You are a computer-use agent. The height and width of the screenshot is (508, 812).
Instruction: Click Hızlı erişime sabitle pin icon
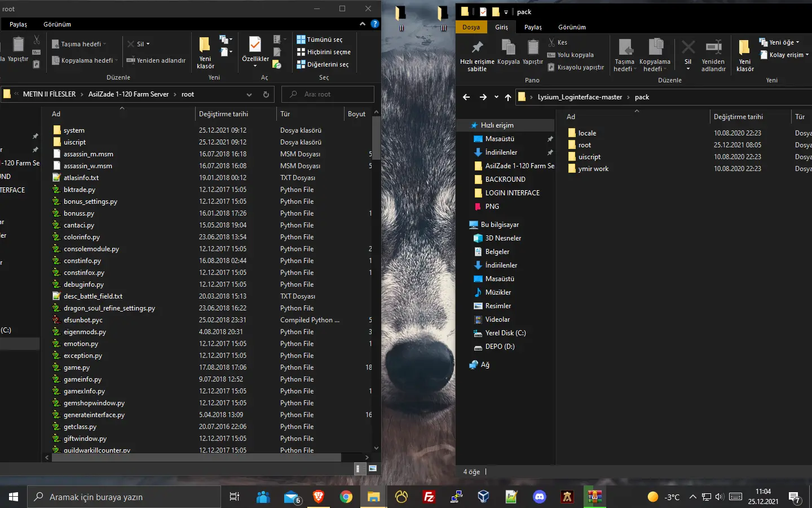pyautogui.click(x=477, y=47)
